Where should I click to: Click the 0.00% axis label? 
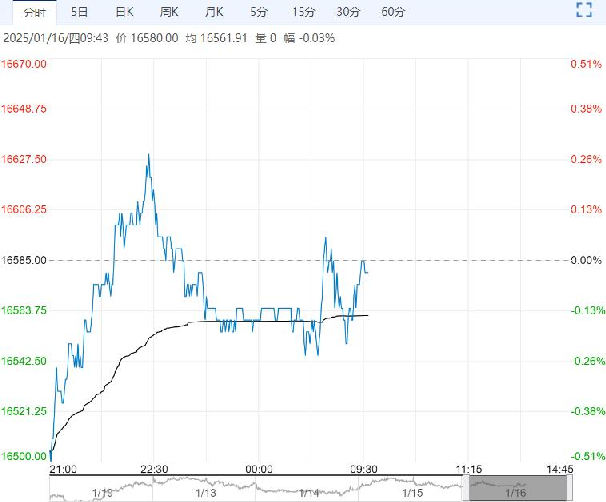(x=586, y=260)
